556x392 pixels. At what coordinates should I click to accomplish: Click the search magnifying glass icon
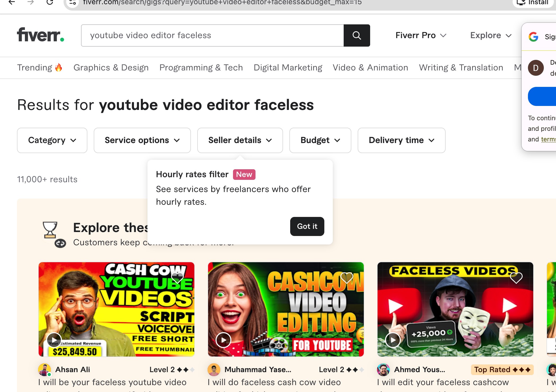click(x=357, y=35)
